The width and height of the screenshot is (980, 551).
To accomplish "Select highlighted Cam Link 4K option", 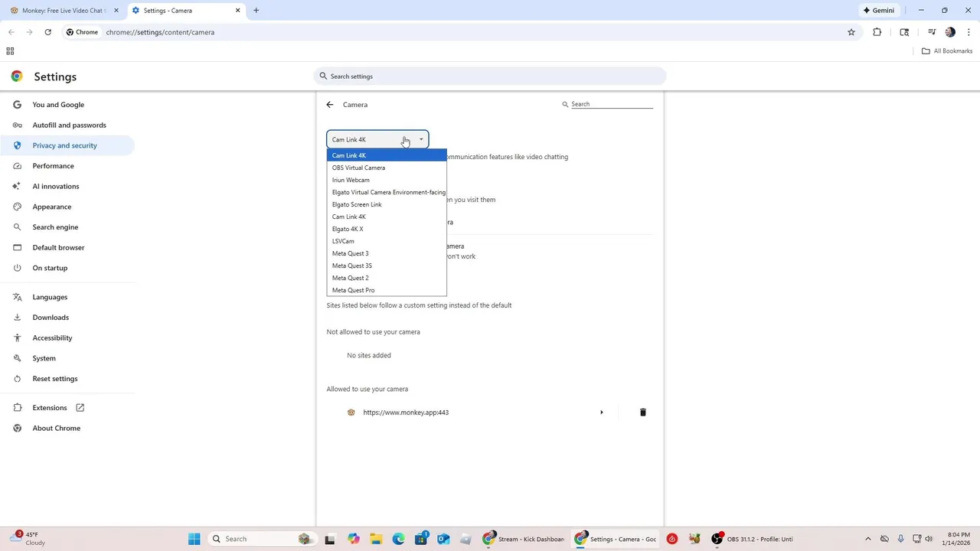I will click(387, 155).
